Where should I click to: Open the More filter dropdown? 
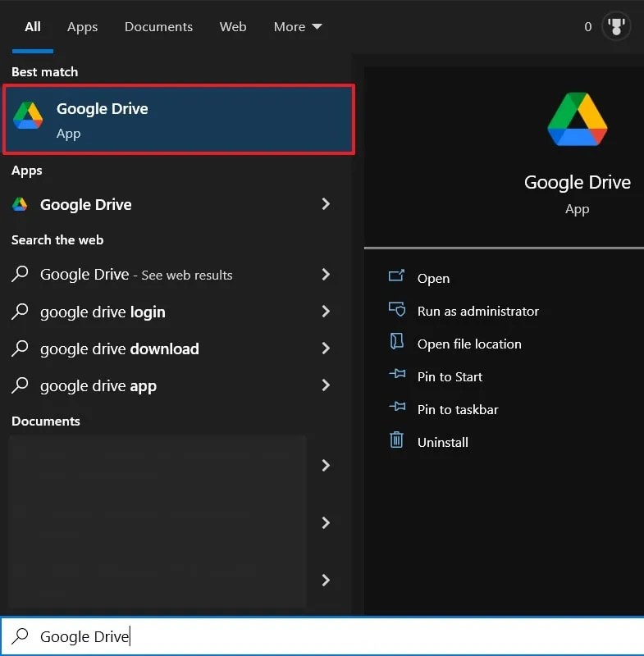click(x=297, y=26)
